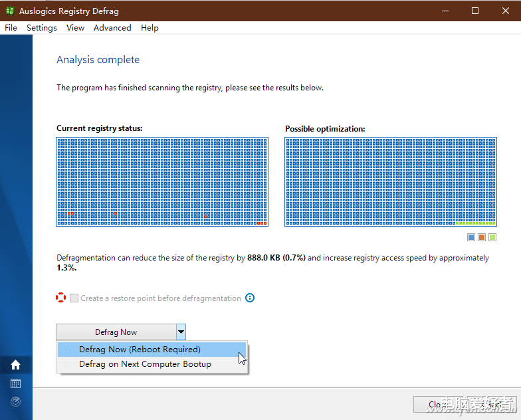Screen dimensions: 521x420
Task: Enable Create a restore point checkbox
Action: pyautogui.click(x=74, y=298)
